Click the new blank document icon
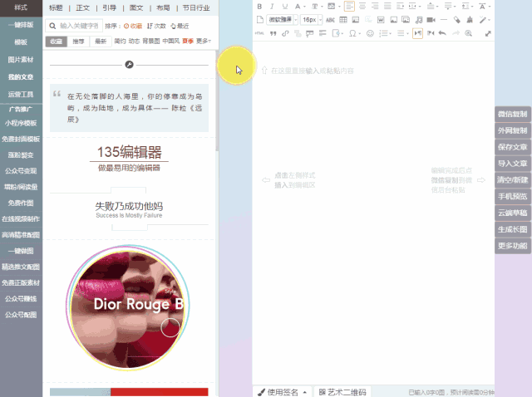The image size is (532, 397). (260, 20)
